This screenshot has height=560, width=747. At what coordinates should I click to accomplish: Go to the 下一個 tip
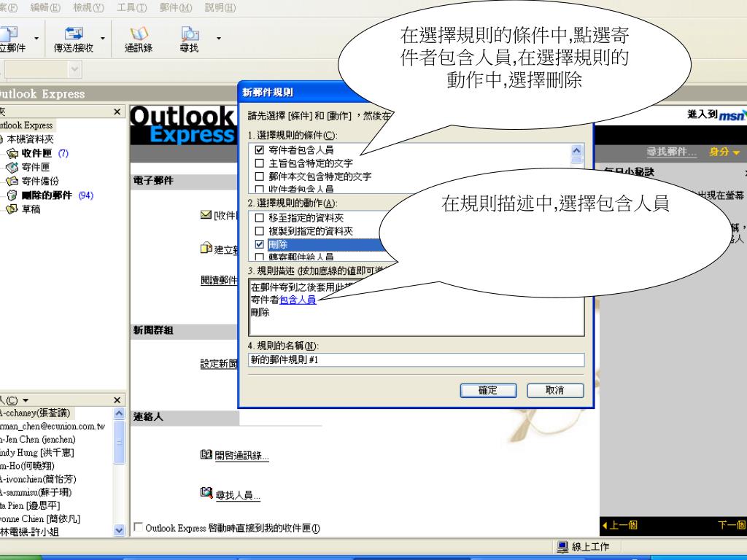pyautogui.click(x=731, y=525)
